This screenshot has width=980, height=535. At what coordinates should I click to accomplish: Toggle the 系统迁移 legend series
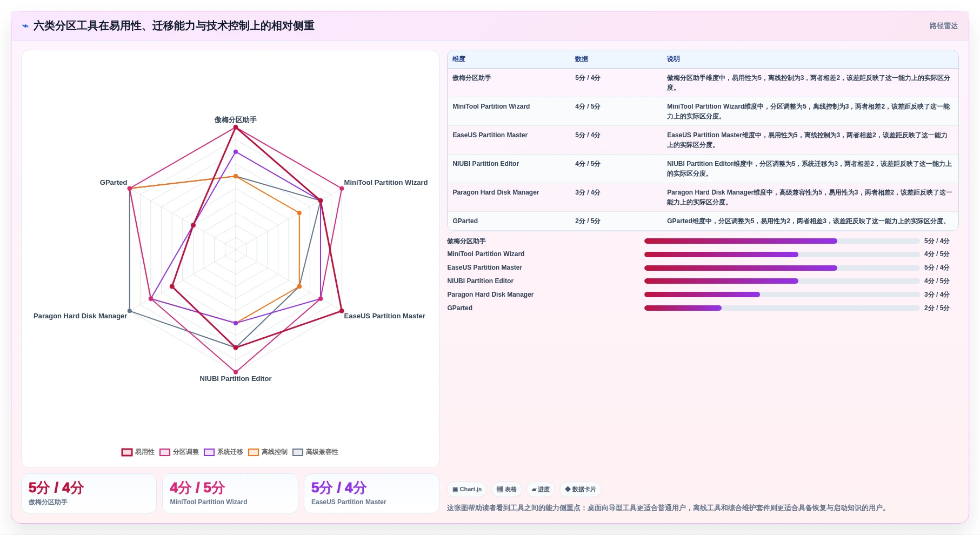pyautogui.click(x=223, y=452)
